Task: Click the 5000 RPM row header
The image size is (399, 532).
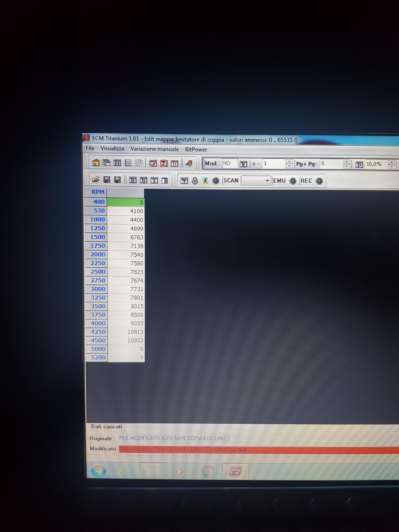Action: pyautogui.click(x=96, y=349)
